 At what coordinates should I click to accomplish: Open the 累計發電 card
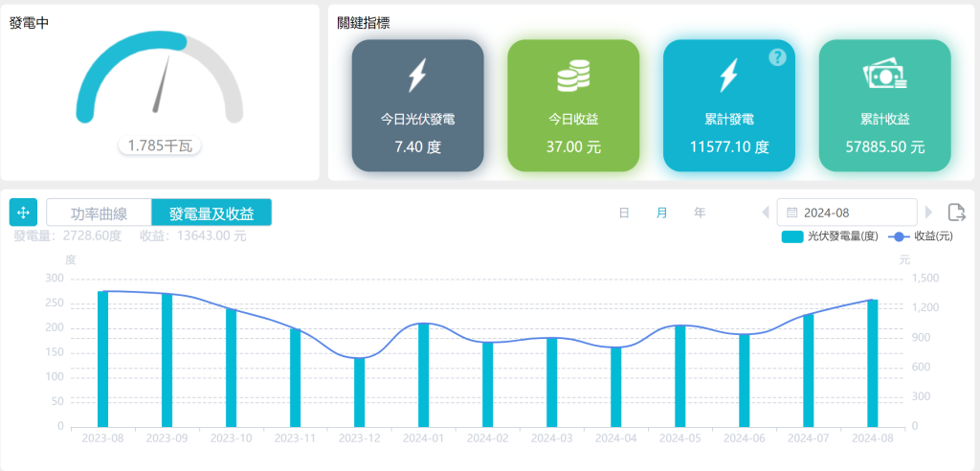tap(728, 105)
